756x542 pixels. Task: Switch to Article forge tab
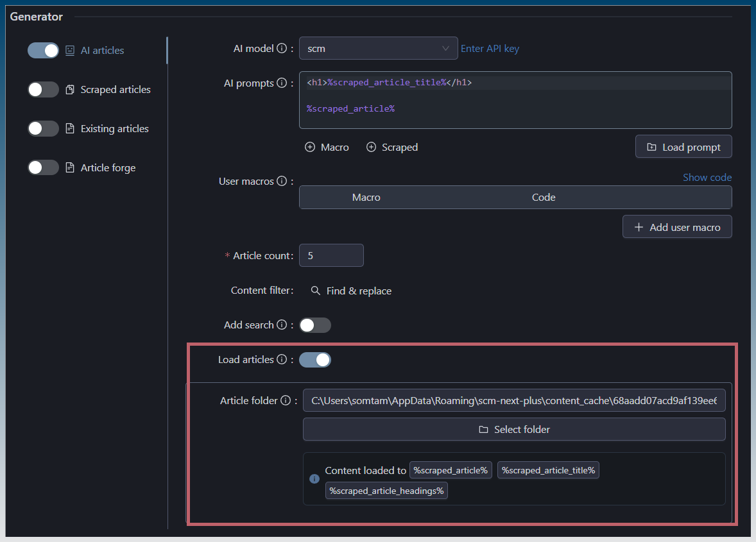point(108,167)
